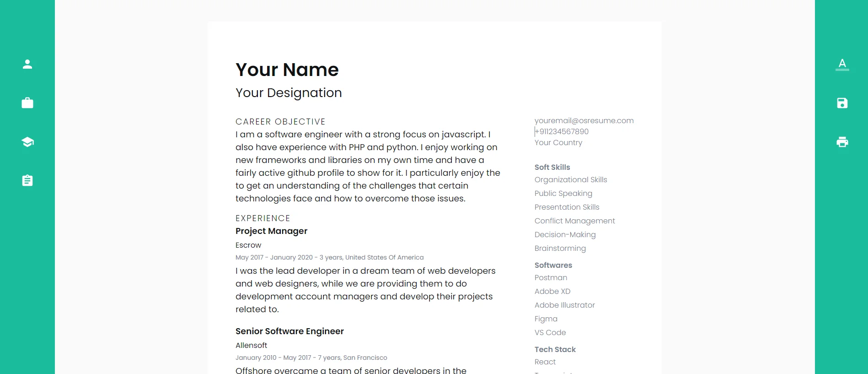Open the work experience briefcase icon
Screen dimensions: 868x374
point(27,103)
